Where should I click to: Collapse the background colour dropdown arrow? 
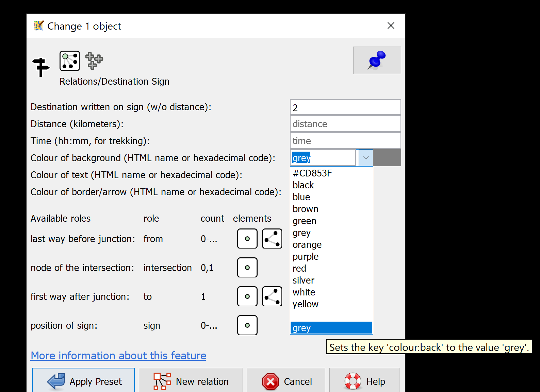point(366,158)
